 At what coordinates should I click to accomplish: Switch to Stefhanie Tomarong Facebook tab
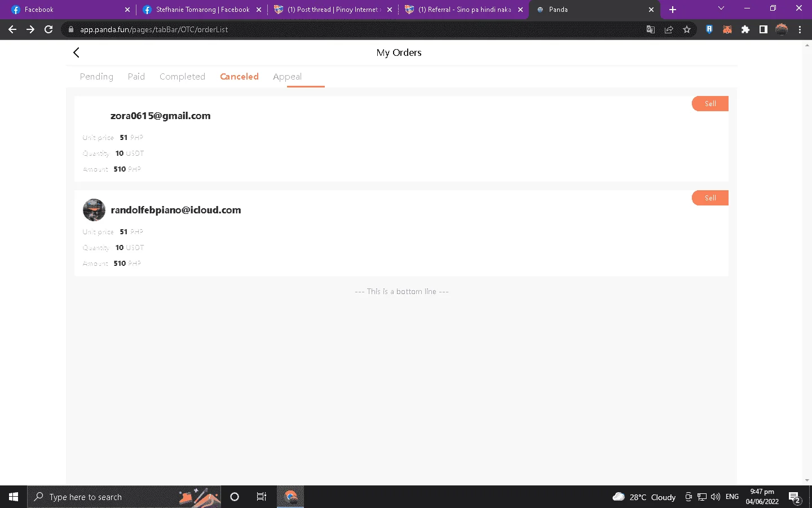click(201, 10)
